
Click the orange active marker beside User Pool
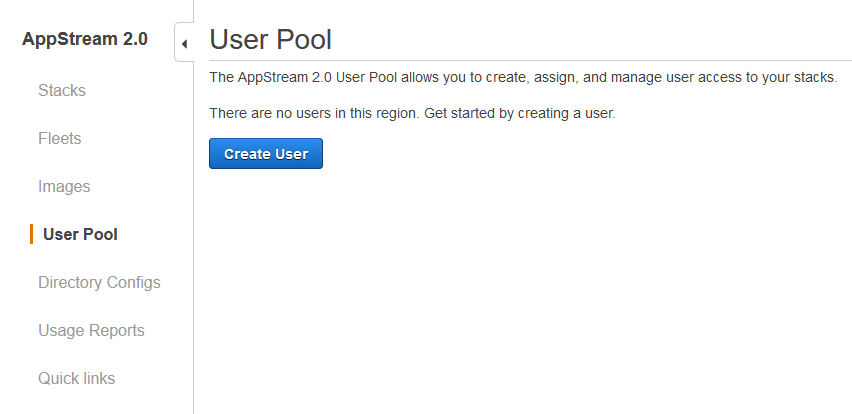pyautogui.click(x=32, y=234)
